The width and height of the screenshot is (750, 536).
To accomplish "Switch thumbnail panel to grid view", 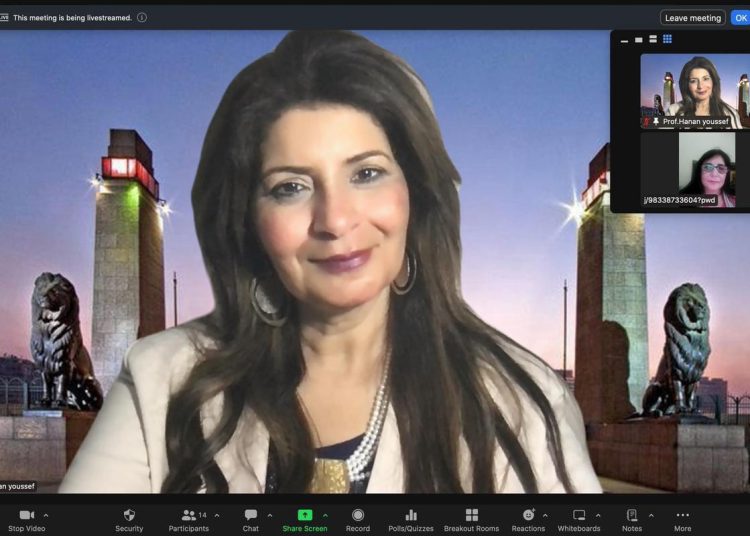I will (667, 40).
